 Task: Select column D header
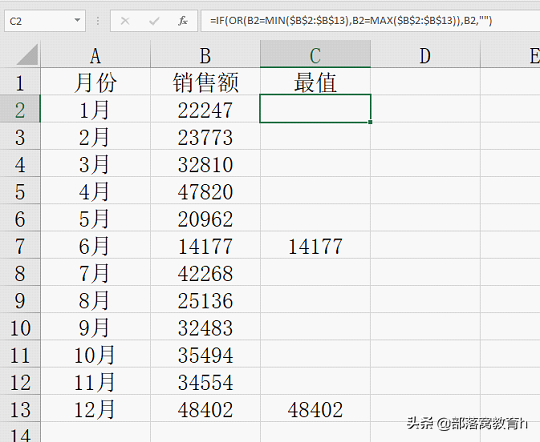point(425,55)
